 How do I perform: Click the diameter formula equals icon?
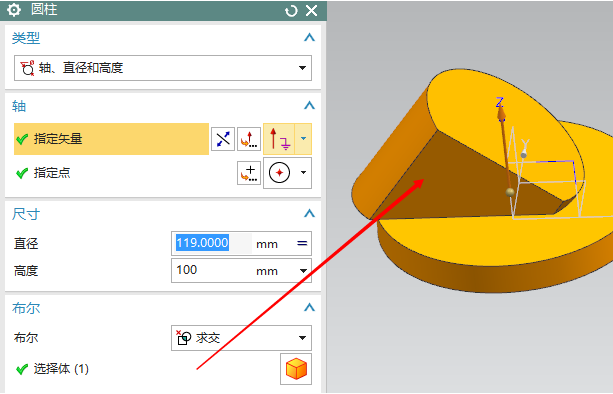pyautogui.click(x=302, y=244)
